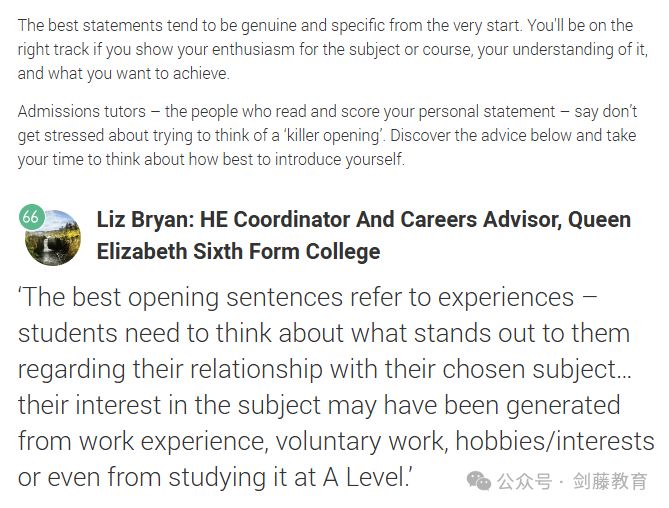Select the Liz Bryan heading
This screenshot has width=669, height=508.
pyautogui.click(x=364, y=235)
